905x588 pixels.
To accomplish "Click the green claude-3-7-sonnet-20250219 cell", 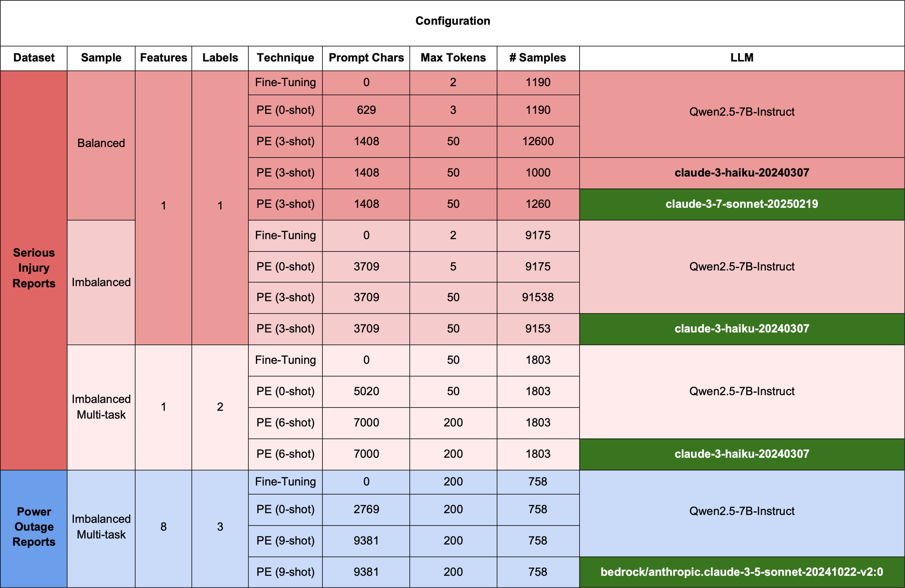I will tap(742, 204).
